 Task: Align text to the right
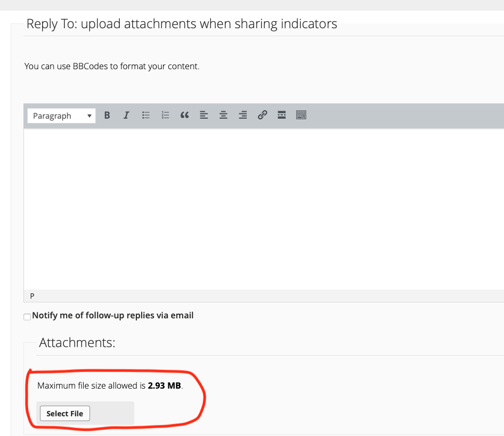242,115
